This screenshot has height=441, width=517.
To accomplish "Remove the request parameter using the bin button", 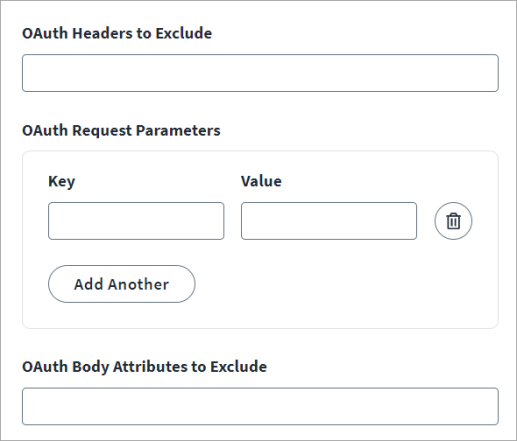I will 453,221.
